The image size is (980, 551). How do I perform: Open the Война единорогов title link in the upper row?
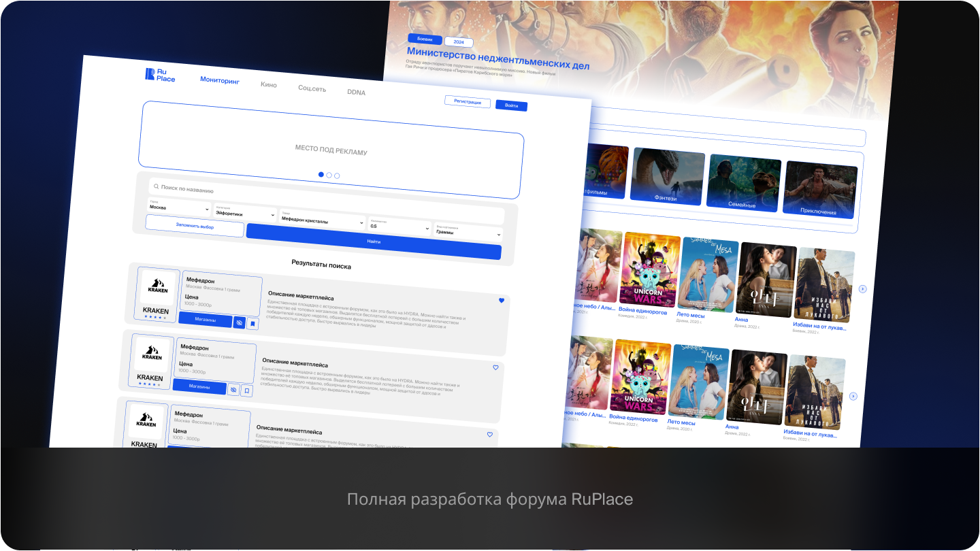(x=642, y=311)
